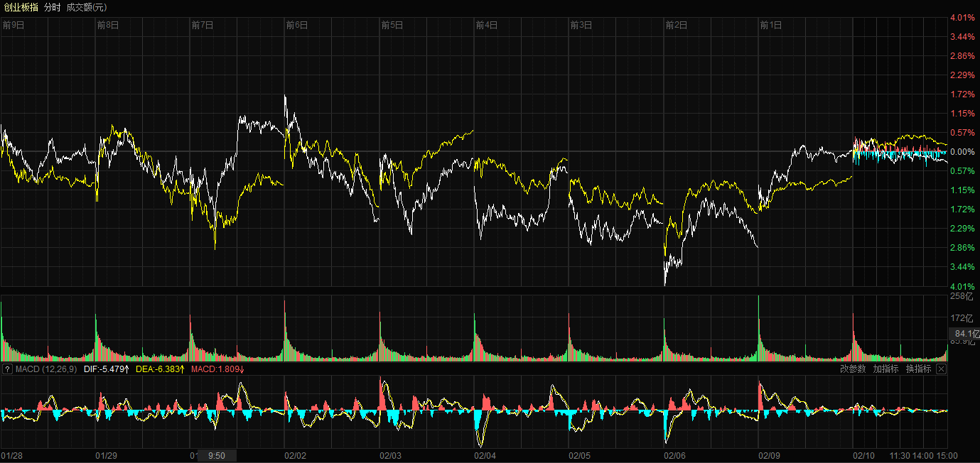Image resolution: width=980 pixels, height=463 pixels.
Task: Click the 前1日 day header
Action: click(771, 25)
